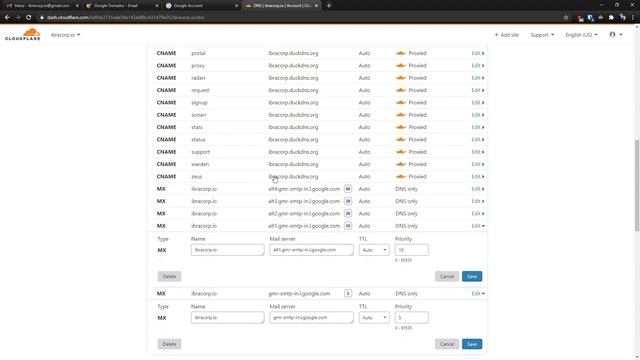The width and height of the screenshot is (640, 360).
Task: Click Priority field showing 5
Action: 411,318
